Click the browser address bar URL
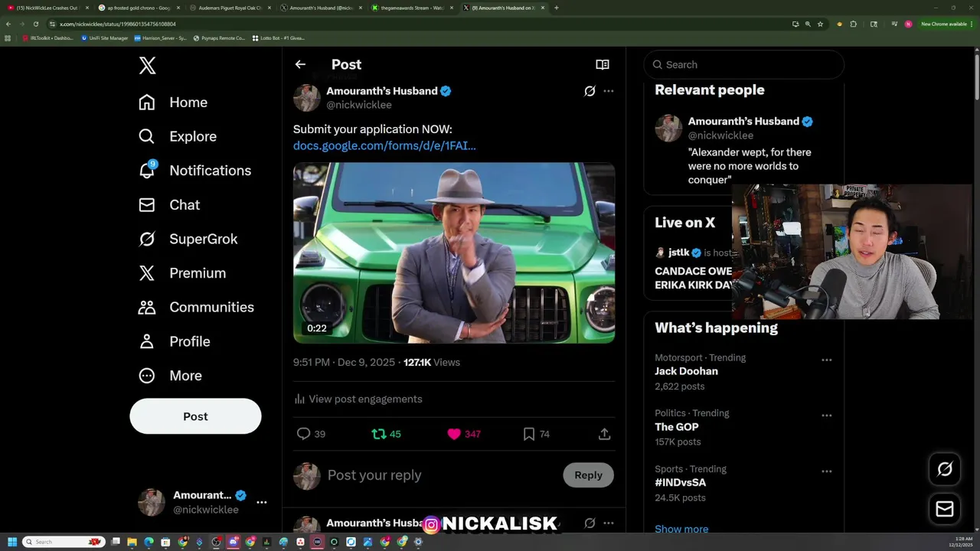Viewport: 980px width, 551px height. [117, 24]
